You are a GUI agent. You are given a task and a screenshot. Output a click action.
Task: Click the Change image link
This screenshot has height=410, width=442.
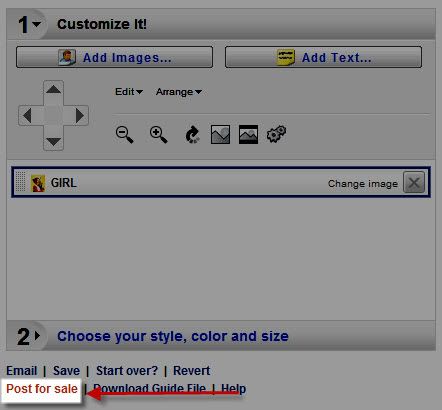pyautogui.click(x=363, y=184)
